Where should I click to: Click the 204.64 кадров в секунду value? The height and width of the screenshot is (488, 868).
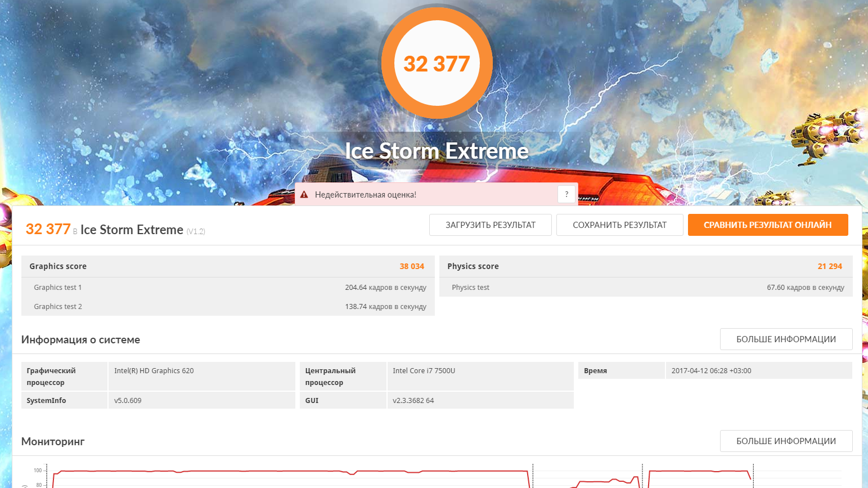pos(386,287)
